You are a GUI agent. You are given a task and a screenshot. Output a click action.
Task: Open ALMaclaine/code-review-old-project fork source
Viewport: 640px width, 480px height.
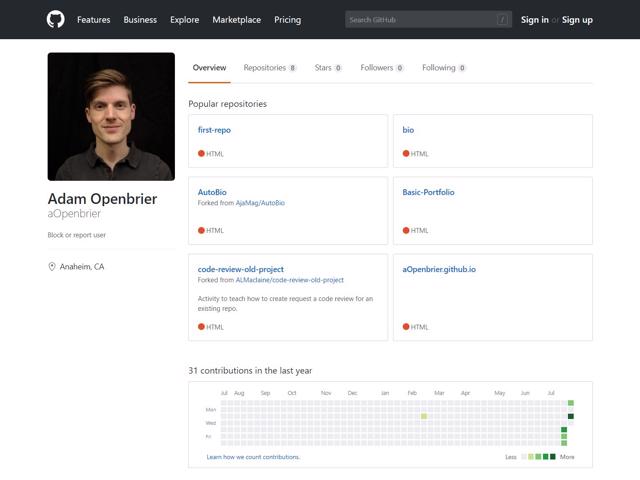[x=289, y=280]
